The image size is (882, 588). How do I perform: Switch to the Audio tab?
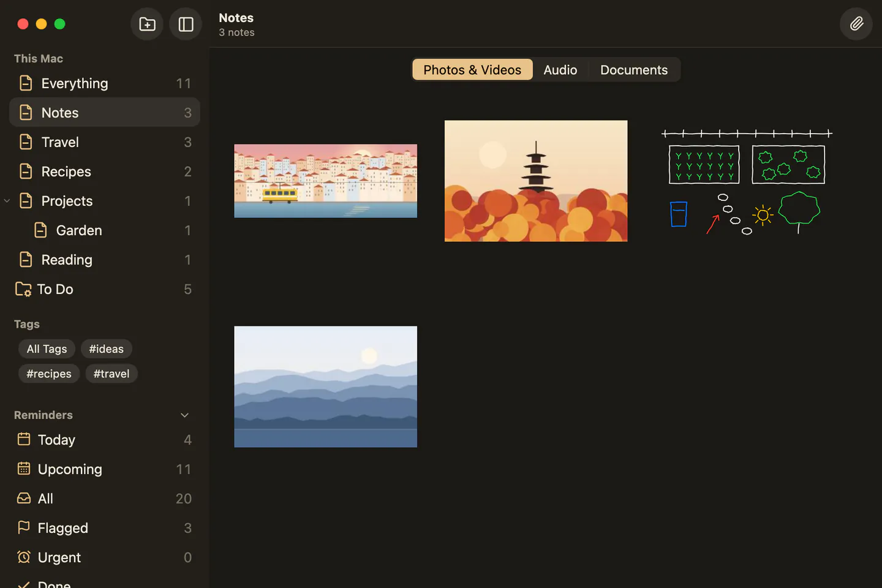(x=560, y=70)
